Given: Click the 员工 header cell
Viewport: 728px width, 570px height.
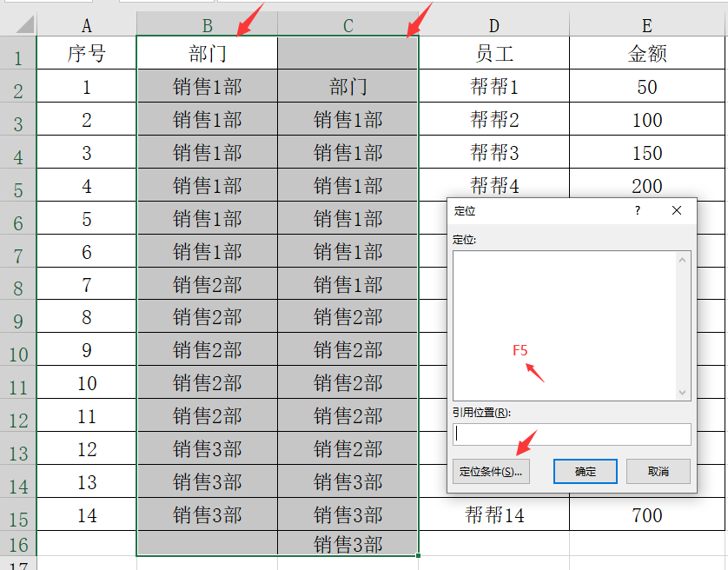Looking at the screenshot, I should pos(494,53).
